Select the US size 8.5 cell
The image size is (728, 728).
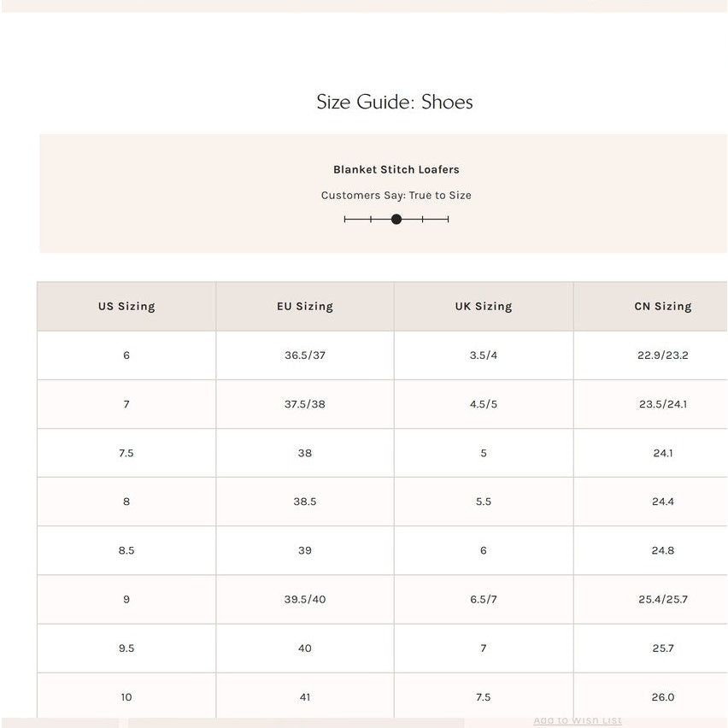point(126,550)
